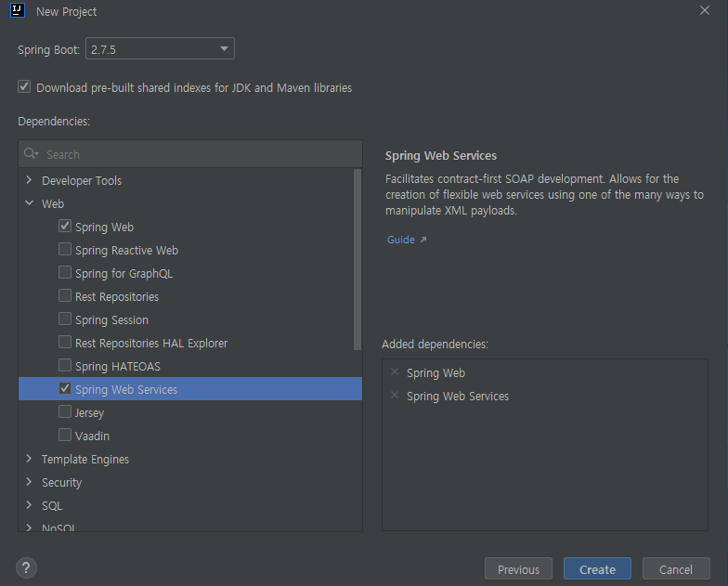This screenshot has height=586, width=728.
Task: Expand the Template Engines category
Action: click(x=30, y=459)
